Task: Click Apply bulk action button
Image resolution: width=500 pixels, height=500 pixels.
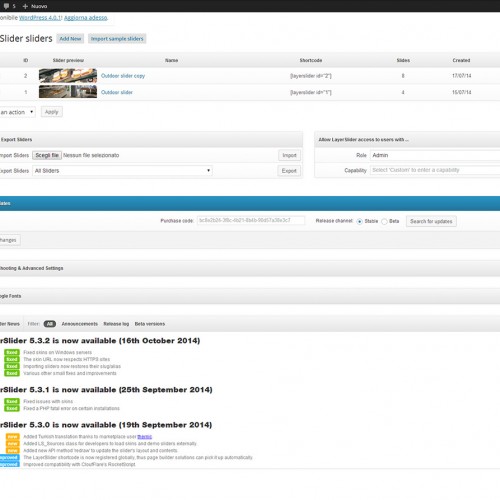Action: click(52, 112)
